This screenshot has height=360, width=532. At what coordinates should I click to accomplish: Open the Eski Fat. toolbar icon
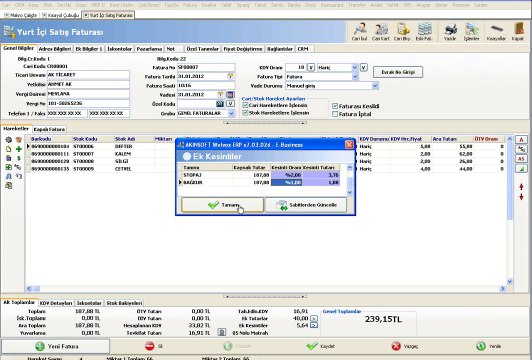pos(424,31)
